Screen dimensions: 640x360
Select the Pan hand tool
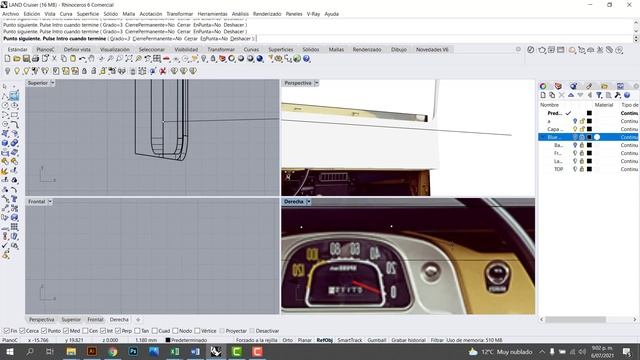pos(91,59)
